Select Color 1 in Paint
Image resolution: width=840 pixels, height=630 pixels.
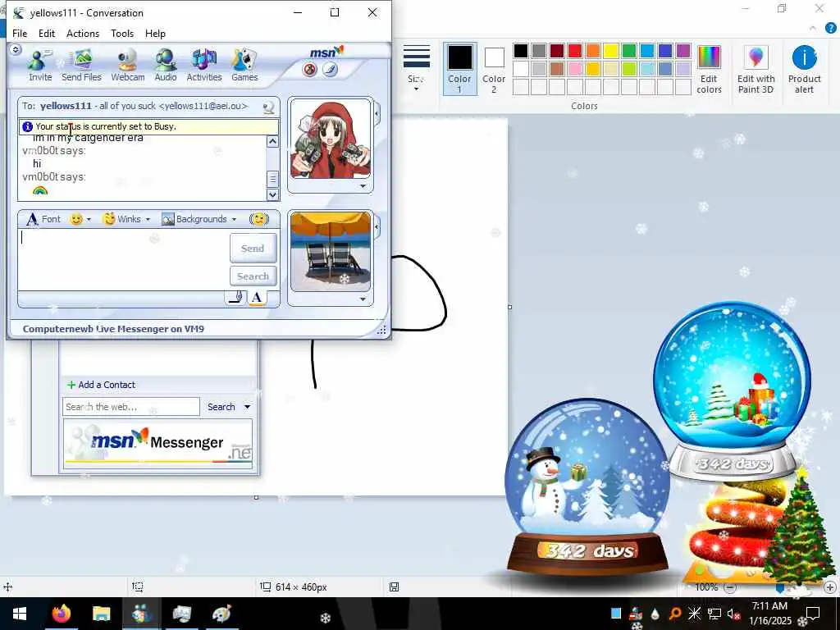459,69
